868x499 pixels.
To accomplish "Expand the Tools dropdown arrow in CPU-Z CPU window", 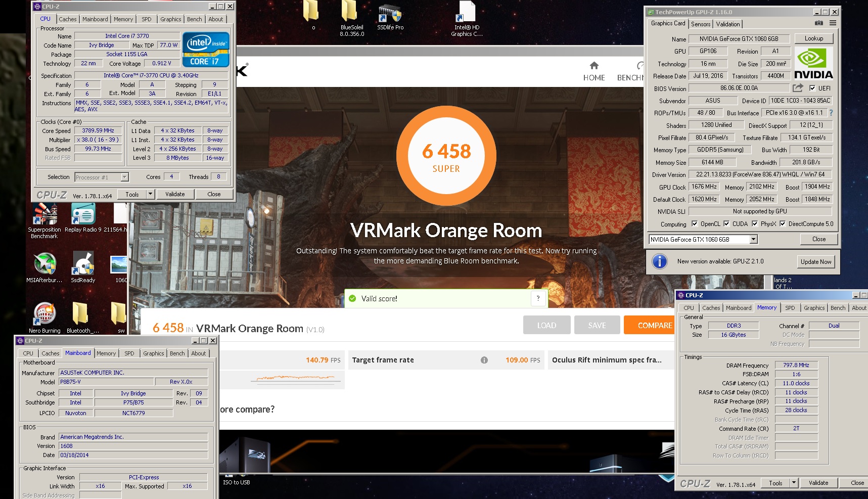I will click(x=150, y=194).
